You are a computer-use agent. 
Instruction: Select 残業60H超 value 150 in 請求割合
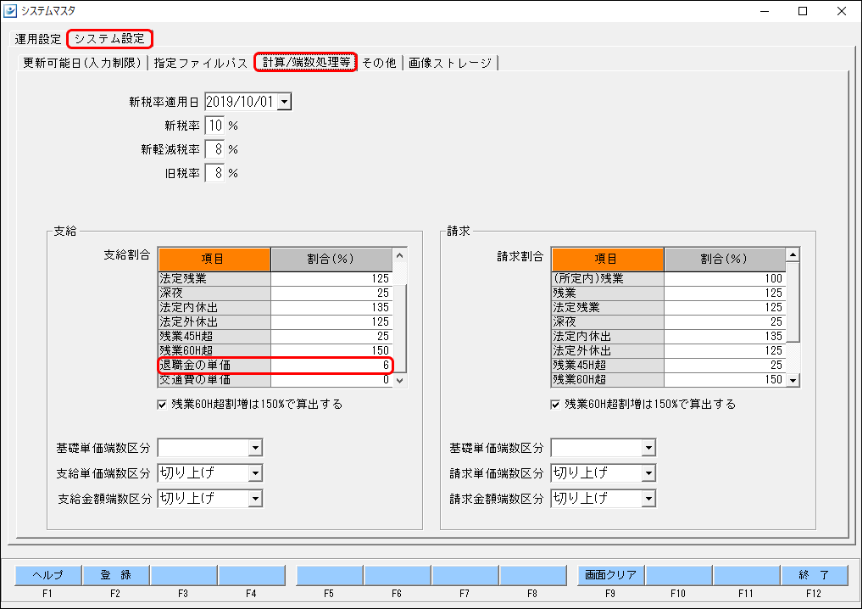pos(725,380)
